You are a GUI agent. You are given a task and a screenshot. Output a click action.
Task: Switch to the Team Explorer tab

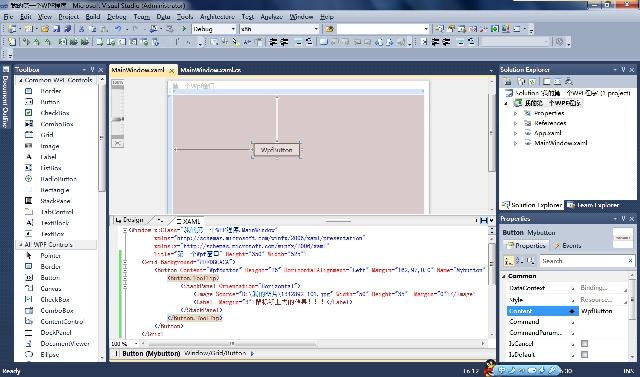[x=593, y=205]
